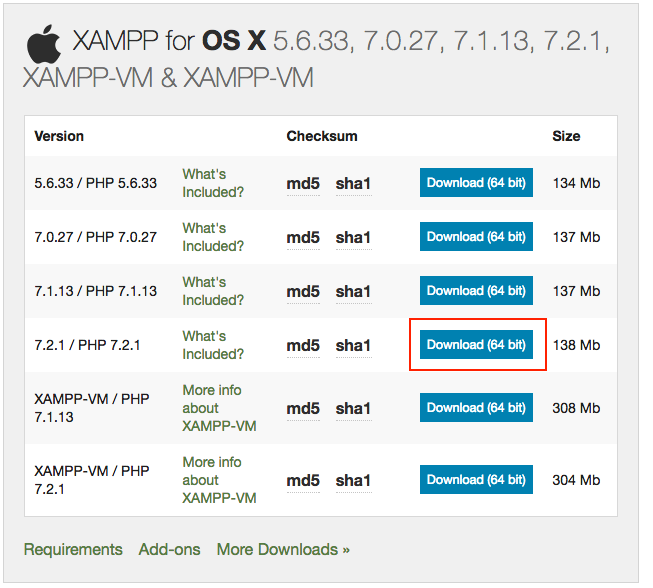The height and width of the screenshot is (588, 653).
Task: View md5 checksum for 7.2.1
Action: (303, 346)
